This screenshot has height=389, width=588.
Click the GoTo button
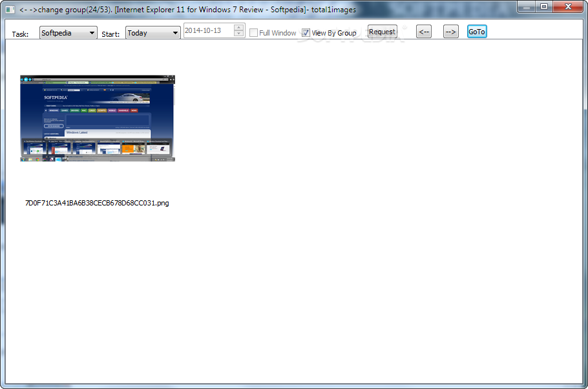click(x=477, y=32)
